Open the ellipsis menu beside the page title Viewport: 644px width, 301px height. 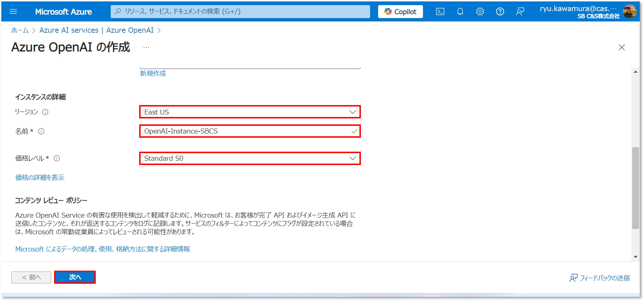(146, 47)
